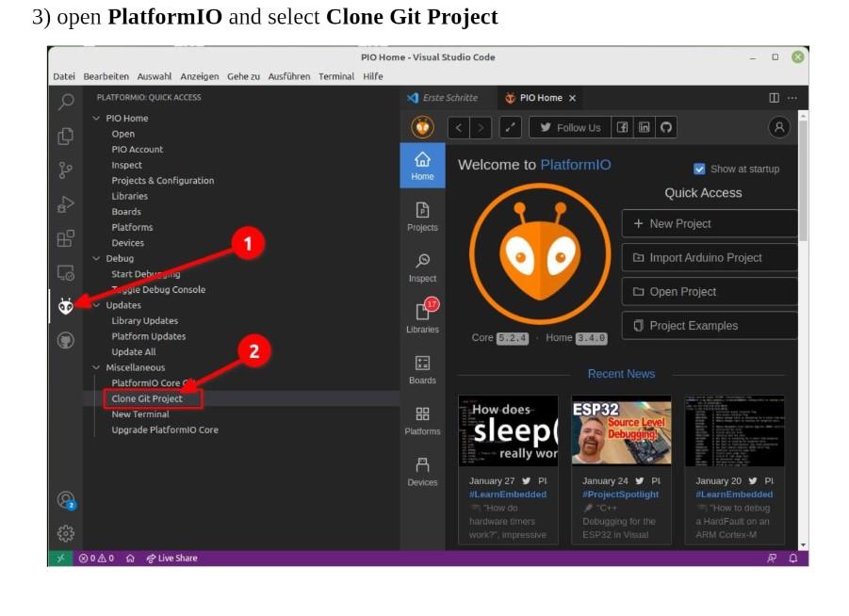Close the PIO Home tab
849x616 pixels.
572,98
